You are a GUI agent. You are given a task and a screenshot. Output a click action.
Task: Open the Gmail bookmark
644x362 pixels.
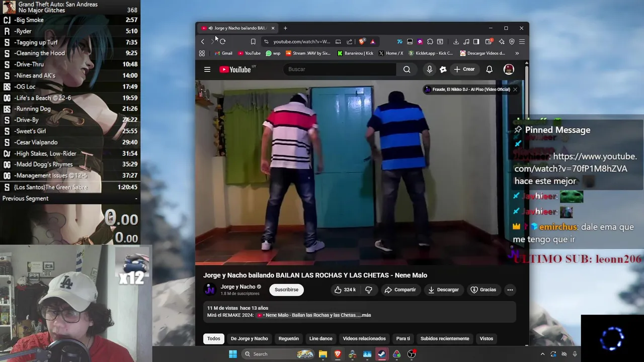click(x=223, y=53)
